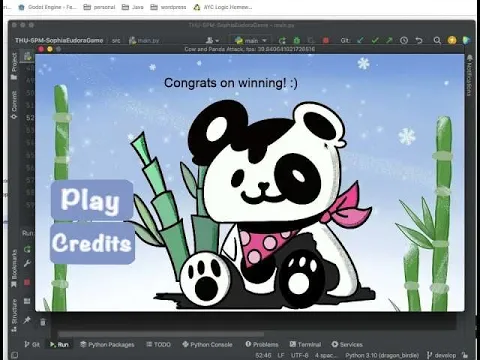Open the Java bookmarks folder
This screenshot has width=480, height=360.
click(x=132, y=7)
